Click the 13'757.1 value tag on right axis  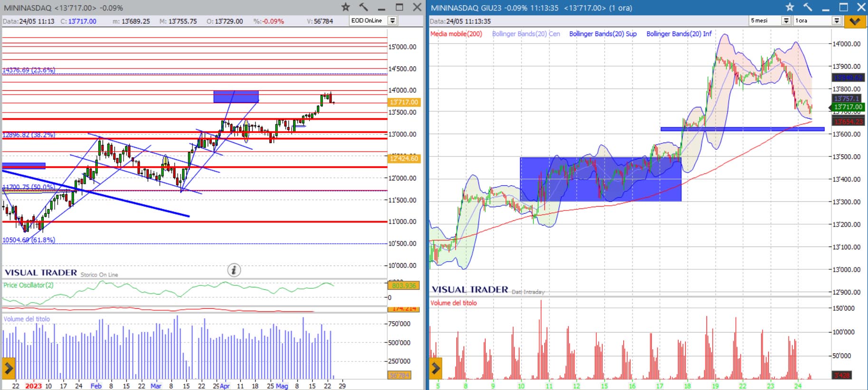click(x=846, y=98)
